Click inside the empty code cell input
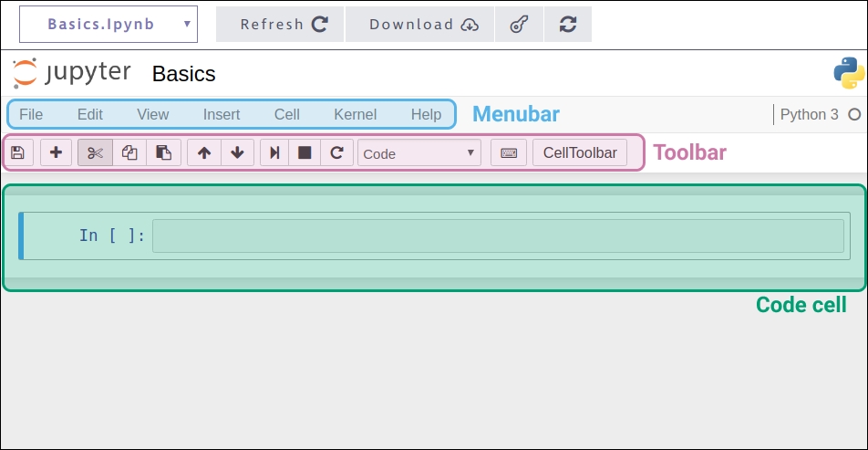The height and width of the screenshot is (450, 868). (498, 235)
